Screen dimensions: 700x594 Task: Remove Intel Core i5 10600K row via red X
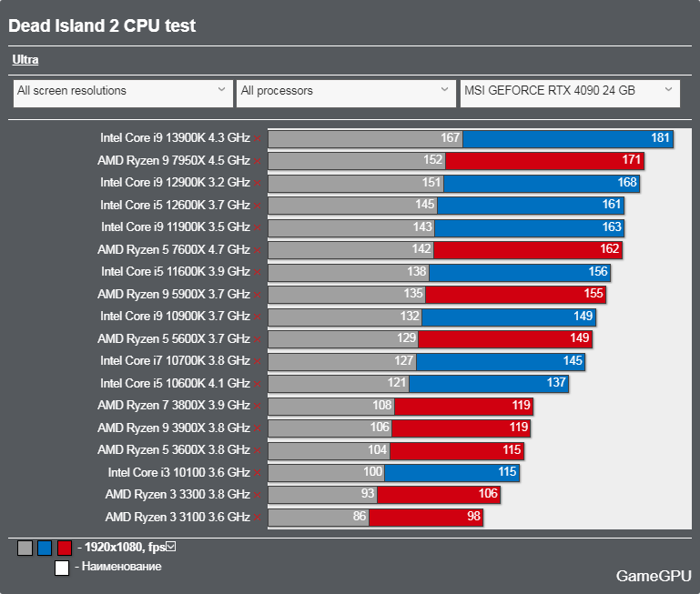257,384
